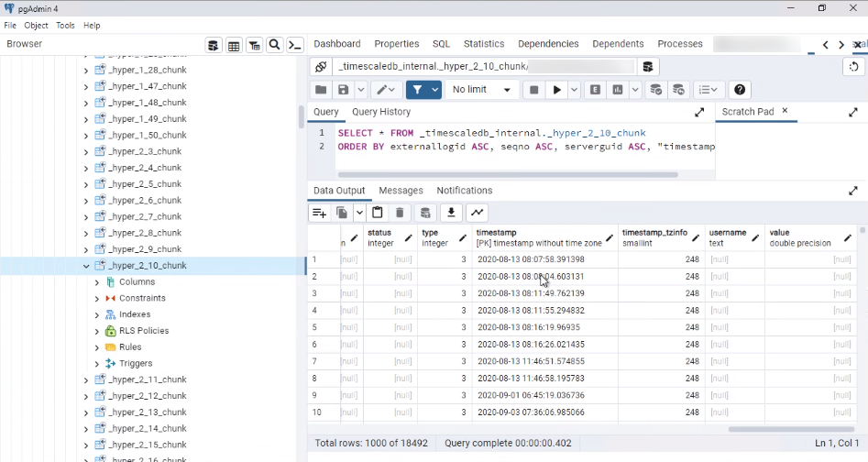Viewport: 868px width, 462px height.
Task: Click the Stop query square button
Action: click(533, 90)
